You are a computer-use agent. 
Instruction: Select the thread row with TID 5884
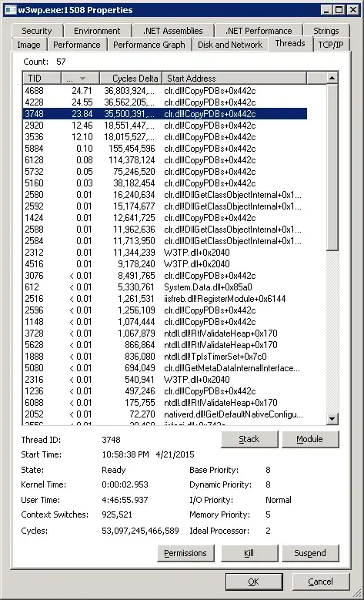tap(165, 149)
